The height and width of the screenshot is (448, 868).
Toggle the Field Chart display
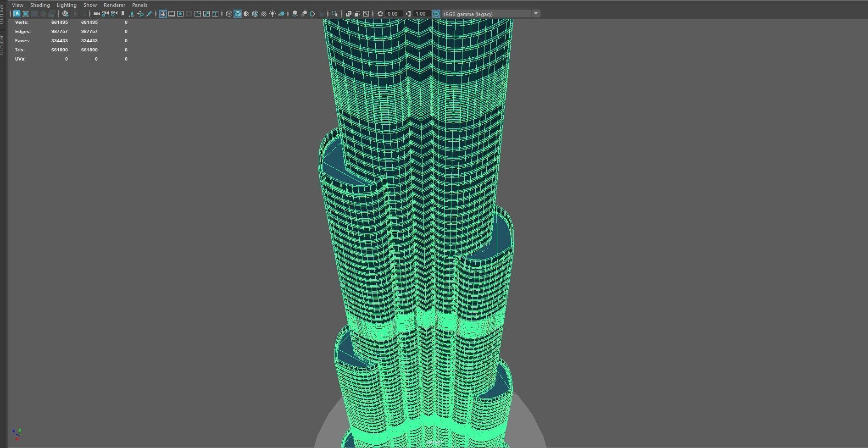coord(198,14)
